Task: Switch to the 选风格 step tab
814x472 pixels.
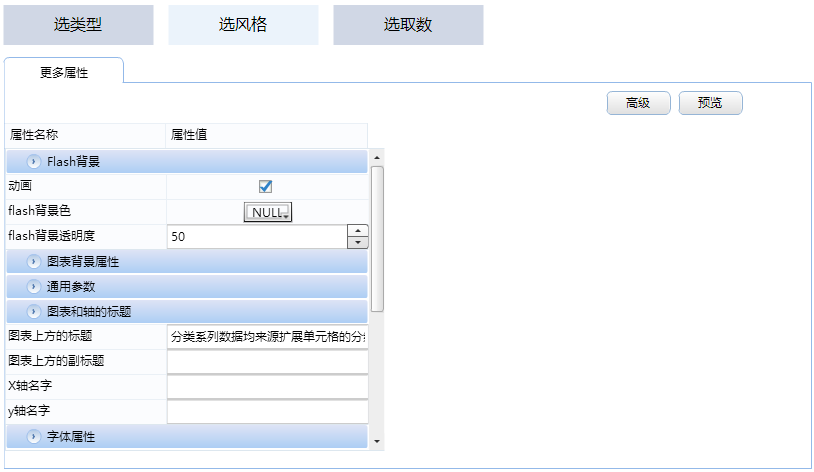Action: [243, 25]
